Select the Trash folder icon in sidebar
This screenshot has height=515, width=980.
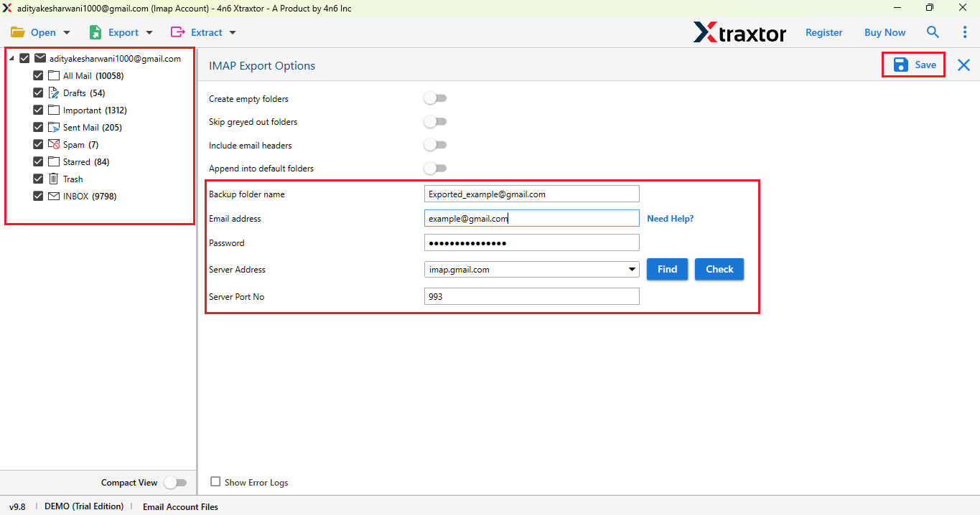click(52, 179)
